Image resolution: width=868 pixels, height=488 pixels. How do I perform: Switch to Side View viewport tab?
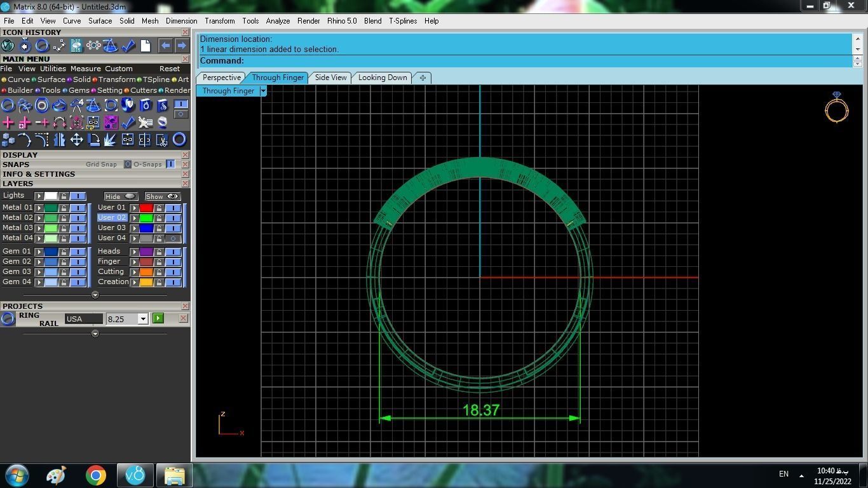tap(331, 78)
